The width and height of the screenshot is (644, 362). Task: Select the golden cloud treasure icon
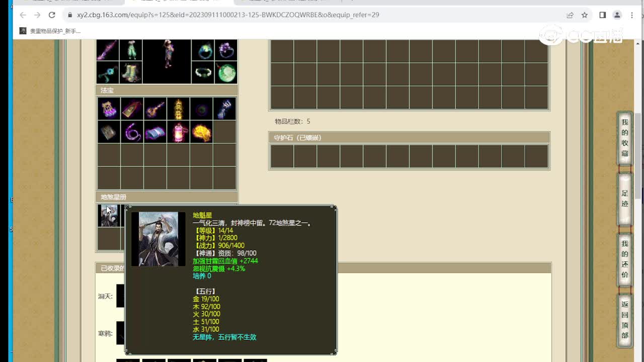[x=201, y=132]
